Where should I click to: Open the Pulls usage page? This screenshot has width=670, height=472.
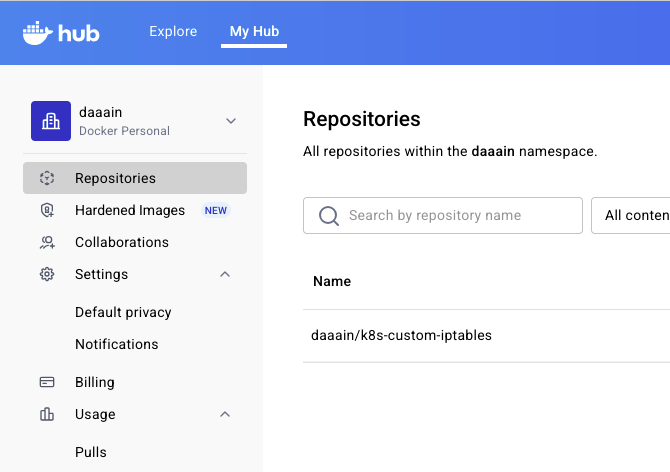pos(91,452)
